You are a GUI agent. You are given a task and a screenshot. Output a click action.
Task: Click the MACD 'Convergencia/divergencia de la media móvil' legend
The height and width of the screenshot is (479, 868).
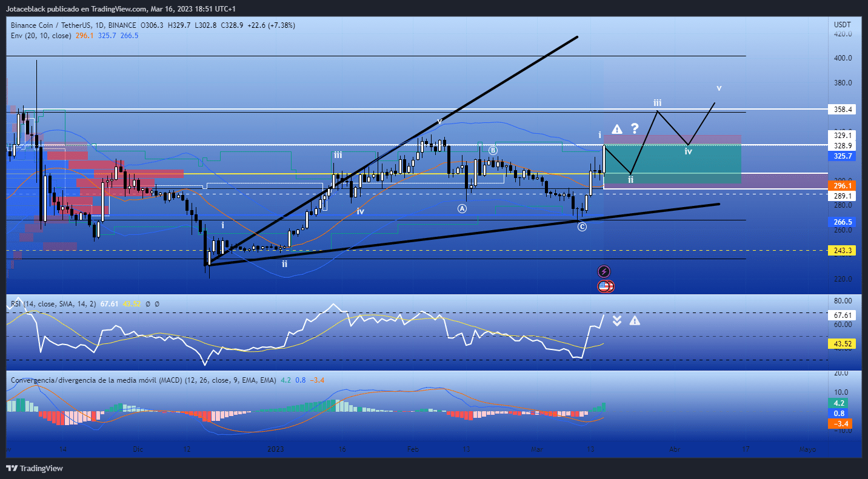(143, 380)
